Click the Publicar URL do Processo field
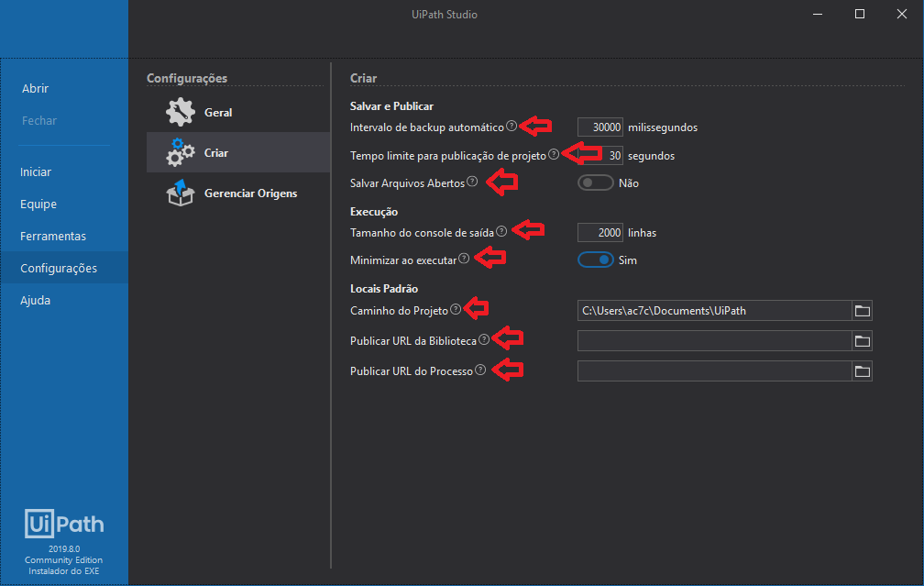924x586 pixels. (714, 371)
